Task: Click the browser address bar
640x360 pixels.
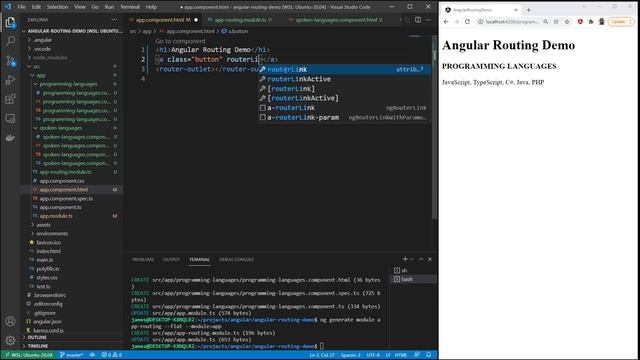Action: point(513,22)
